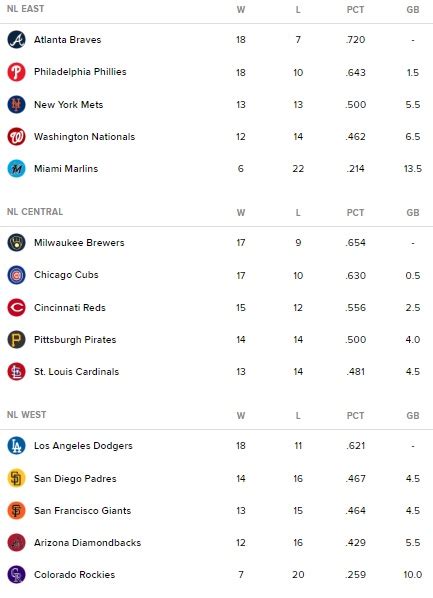
Task: Select the Colorado Rockies logo icon
Action: [16, 574]
